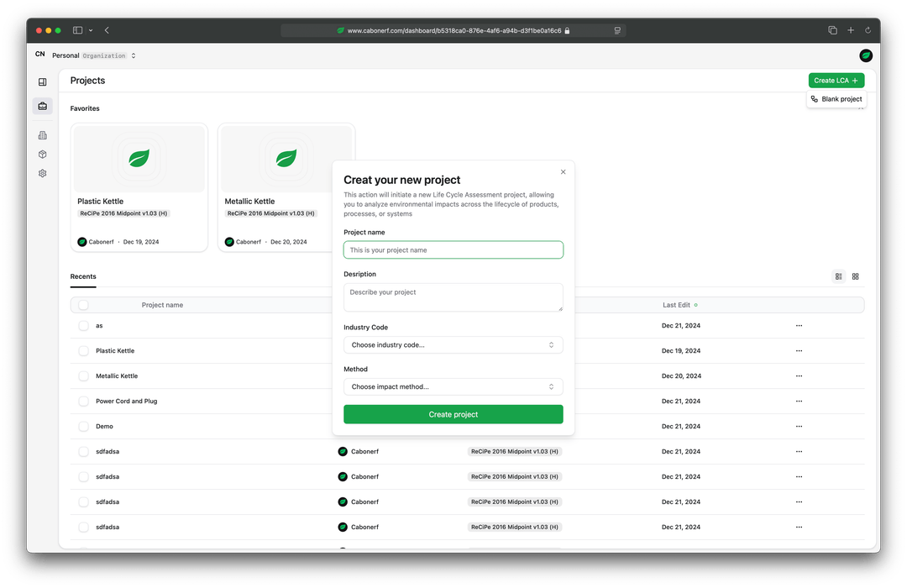The height and width of the screenshot is (588, 907).
Task: Check the Demo project checkbox
Action: click(83, 427)
